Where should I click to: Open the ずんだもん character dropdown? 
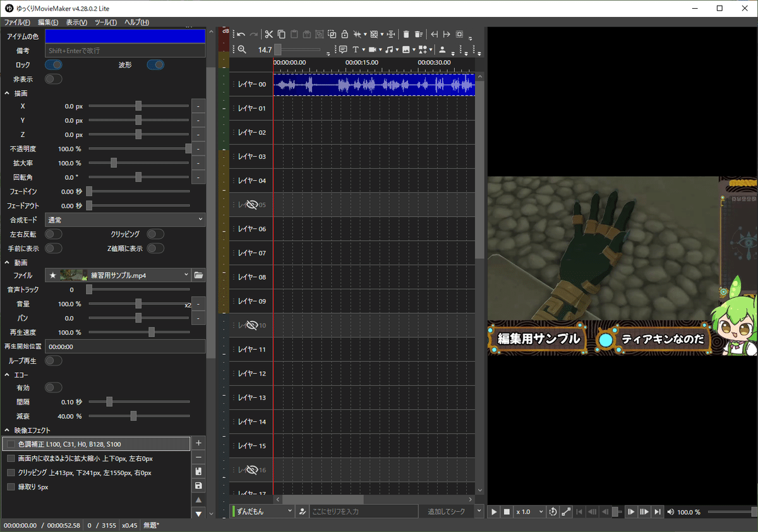tap(263, 511)
